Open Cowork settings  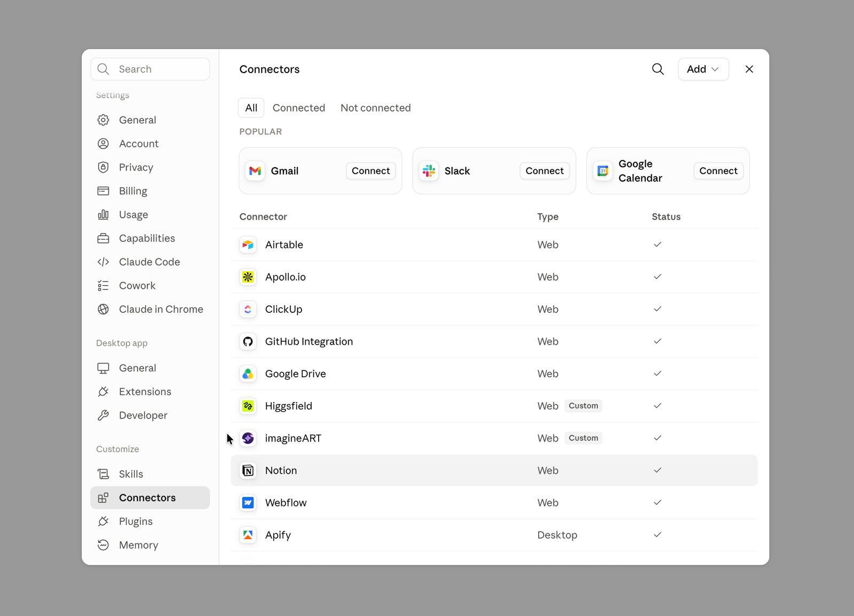[150, 286]
